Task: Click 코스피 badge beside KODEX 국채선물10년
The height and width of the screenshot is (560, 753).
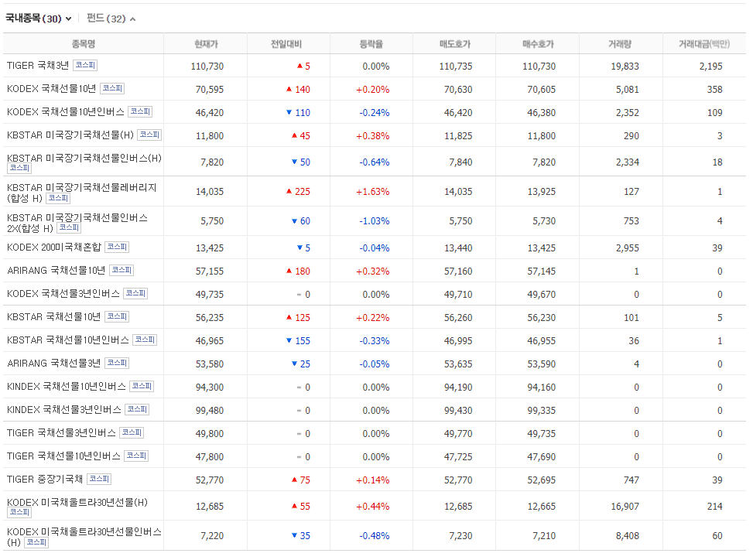Action: pos(112,88)
